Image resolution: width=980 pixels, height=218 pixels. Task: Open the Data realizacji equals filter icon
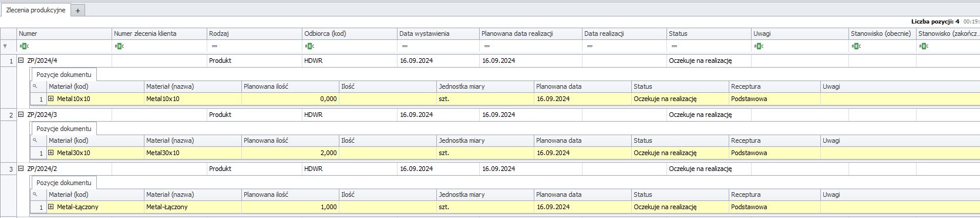point(590,46)
